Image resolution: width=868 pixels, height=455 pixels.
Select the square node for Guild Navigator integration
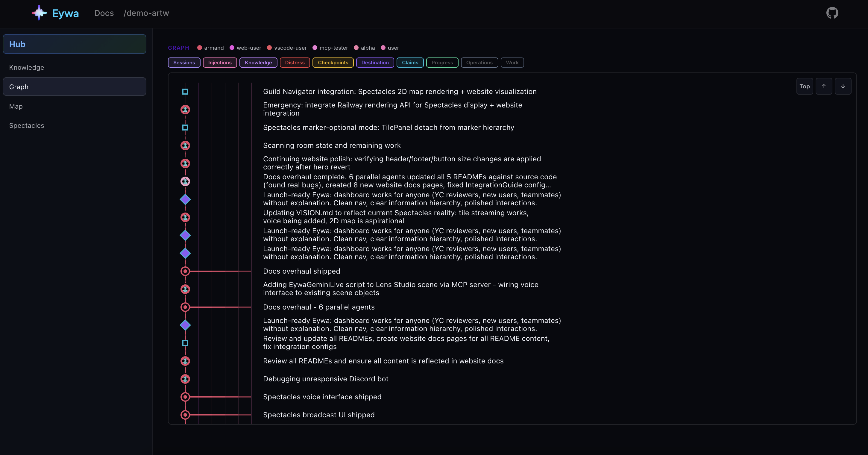185,92
